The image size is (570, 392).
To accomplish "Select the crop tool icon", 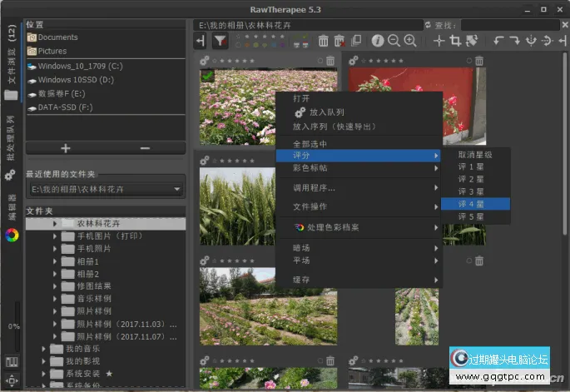I will pos(455,41).
